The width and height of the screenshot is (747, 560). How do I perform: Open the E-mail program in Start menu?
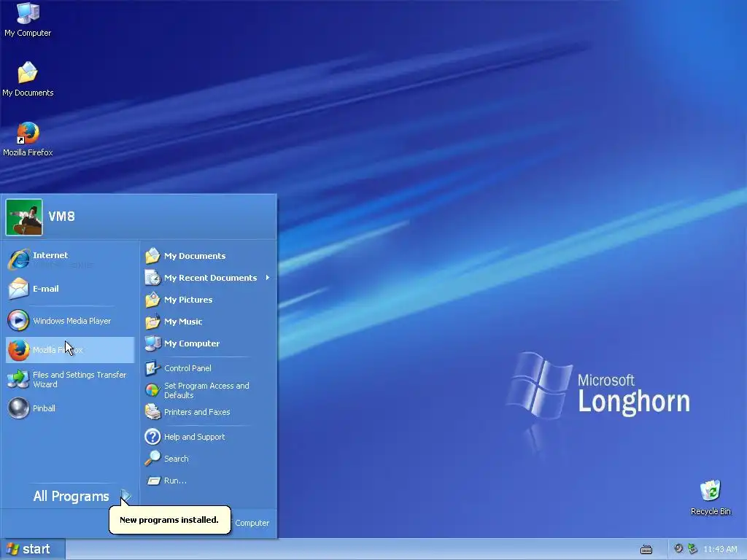(x=70, y=289)
